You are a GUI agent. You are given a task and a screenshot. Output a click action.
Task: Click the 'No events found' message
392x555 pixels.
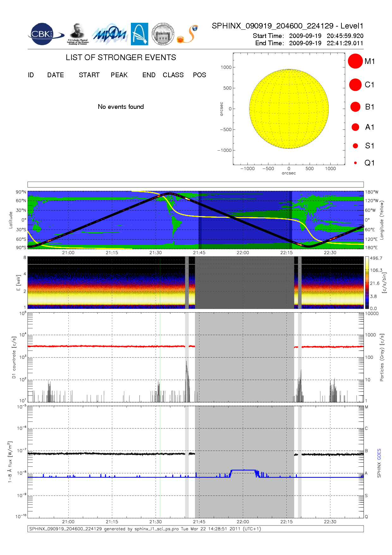(x=121, y=107)
